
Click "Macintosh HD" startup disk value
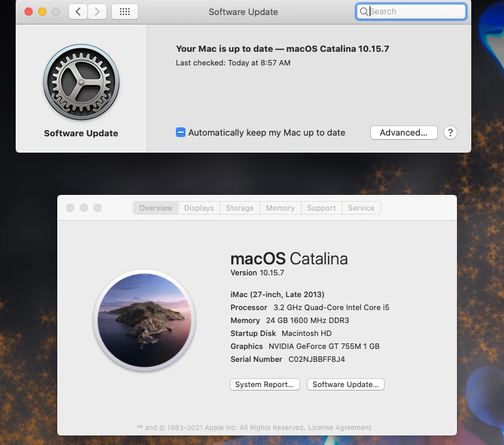coord(307,333)
